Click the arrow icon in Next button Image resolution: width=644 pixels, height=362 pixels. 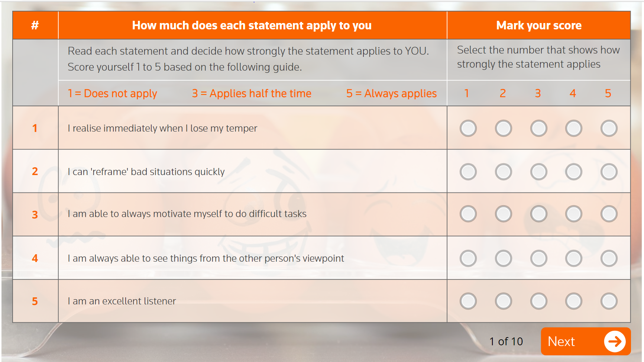click(x=615, y=341)
